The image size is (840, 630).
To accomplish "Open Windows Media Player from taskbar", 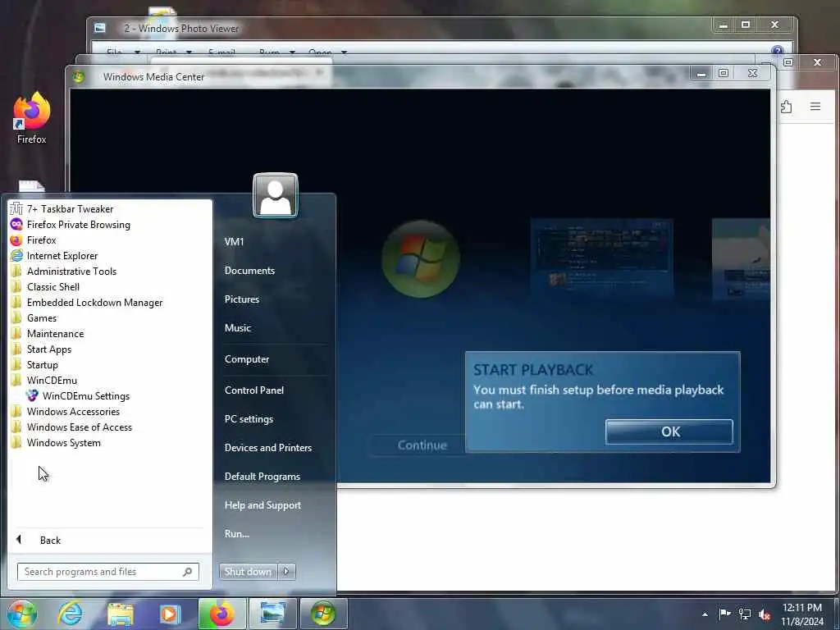I will (169, 614).
